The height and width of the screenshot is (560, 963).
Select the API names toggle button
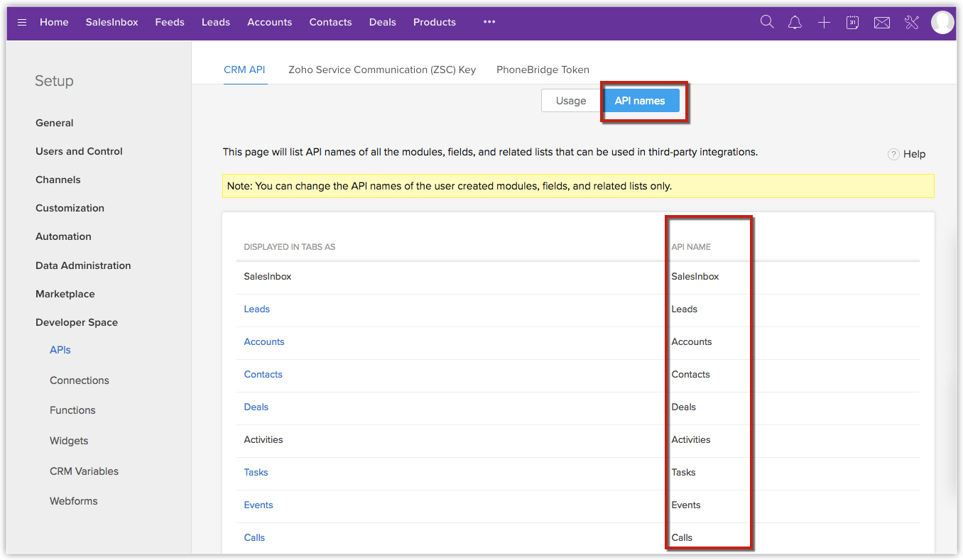(640, 101)
